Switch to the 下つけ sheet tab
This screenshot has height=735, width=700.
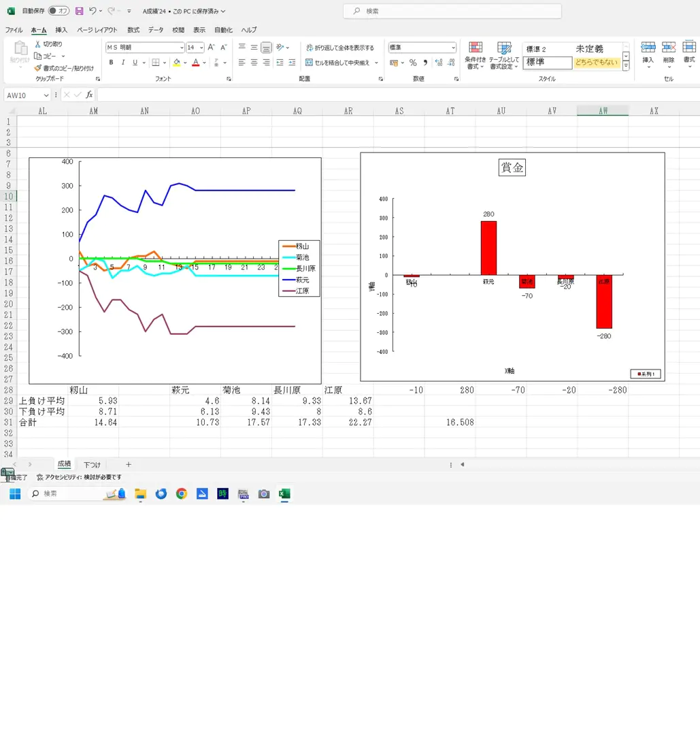pyautogui.click(x=92, y=465)
